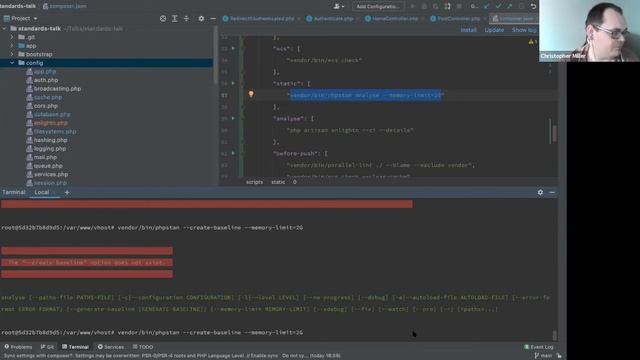Image resolution: width=640 pixels, height=360 pixels.
Task: Click the Install composer link
Action: pos(469,30)
